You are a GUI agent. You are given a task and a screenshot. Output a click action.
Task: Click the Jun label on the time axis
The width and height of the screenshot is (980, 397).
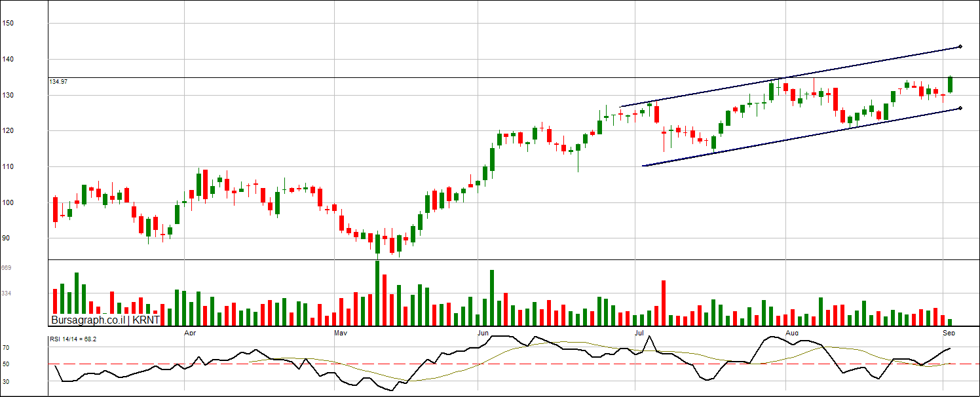point(483,333)
